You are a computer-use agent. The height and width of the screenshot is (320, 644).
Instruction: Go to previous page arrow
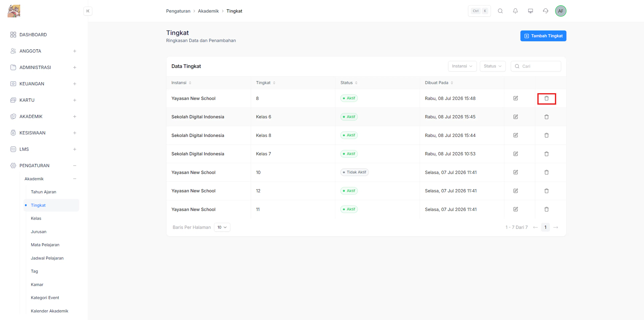pyautogui.click(x=535, y=227)
